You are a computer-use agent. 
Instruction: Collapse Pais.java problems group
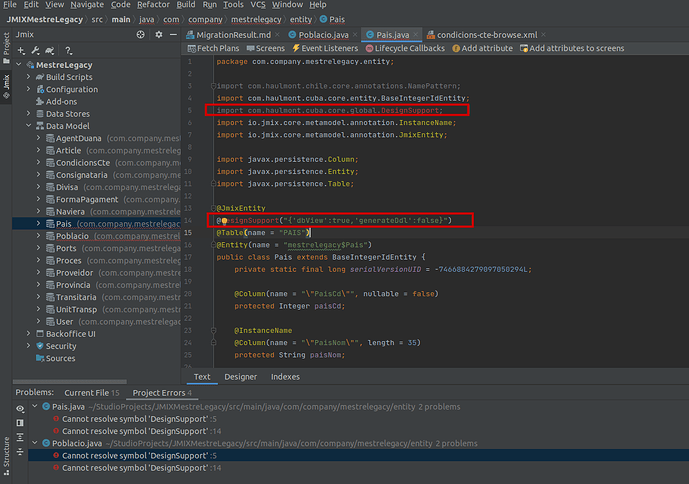tap(35, 407)
